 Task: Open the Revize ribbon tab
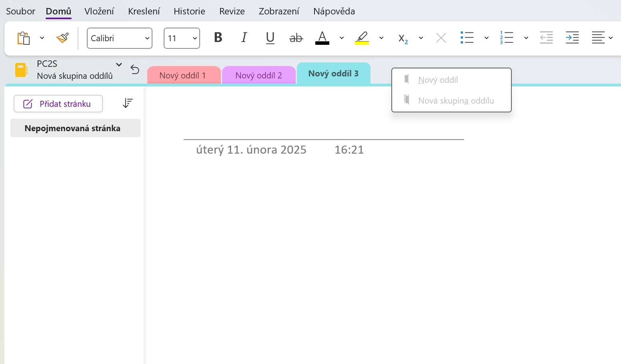tap(232, 11)
